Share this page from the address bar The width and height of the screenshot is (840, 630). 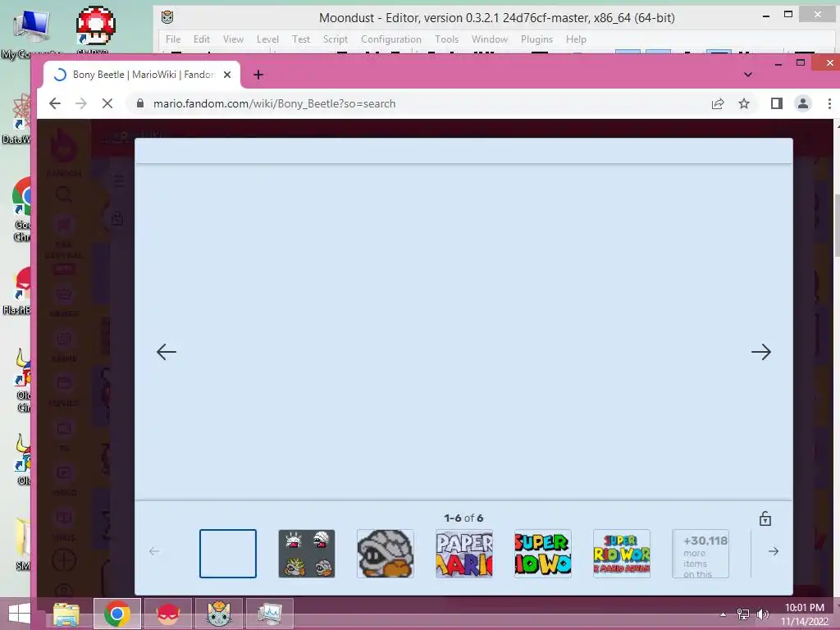click(718, 103)
